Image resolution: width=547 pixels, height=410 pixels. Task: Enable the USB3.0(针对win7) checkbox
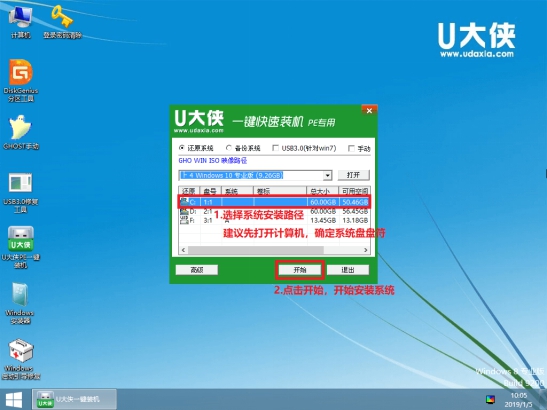pyautogui.click(x=276, y=148)
